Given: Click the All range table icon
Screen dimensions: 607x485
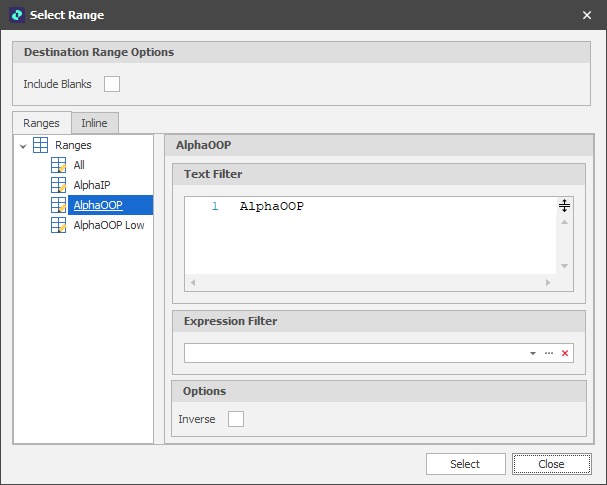Looking at the screenshot, I should (x=59, y=165).
